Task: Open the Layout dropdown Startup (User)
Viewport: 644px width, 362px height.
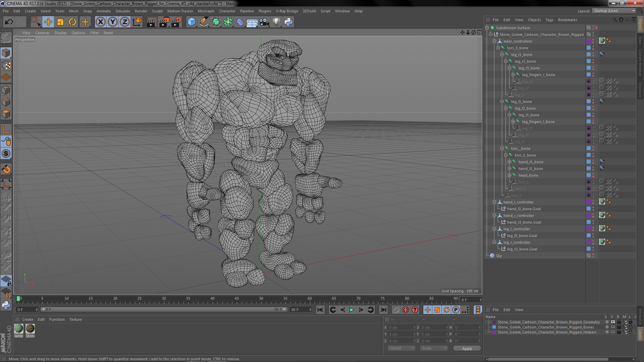Action: click(x=614, y=11)
